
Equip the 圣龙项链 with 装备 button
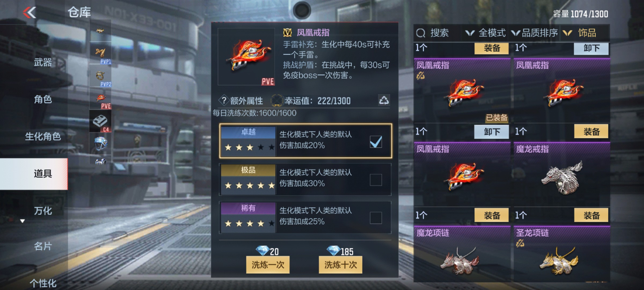(x=591, y=215)
